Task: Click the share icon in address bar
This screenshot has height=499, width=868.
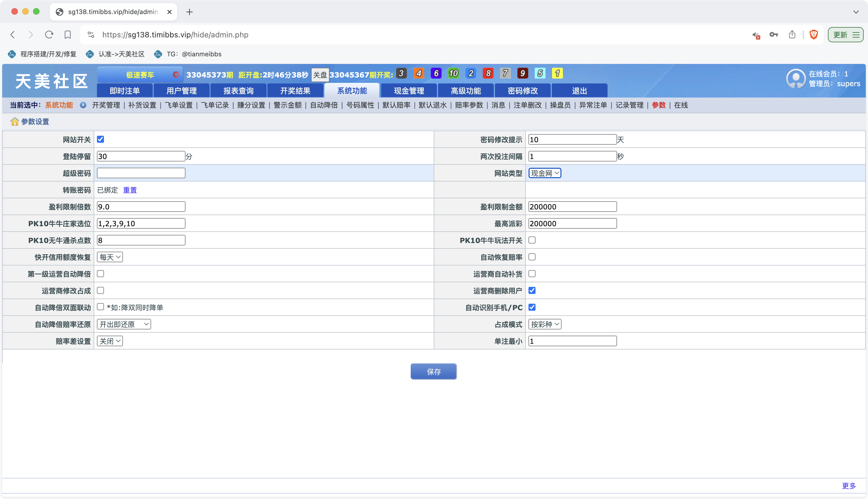Action: click(792, 35)
